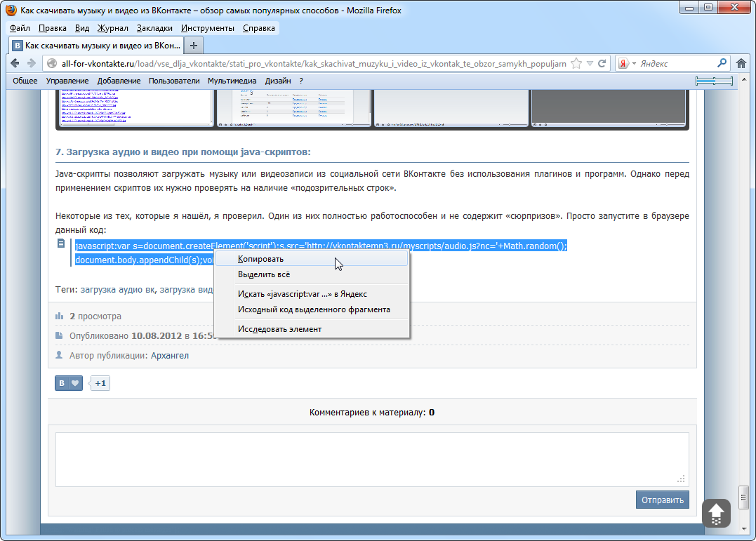Click the vertical scrollbar thumb
756x541 pixels.
pyautogui.click(x=743, y=497)
